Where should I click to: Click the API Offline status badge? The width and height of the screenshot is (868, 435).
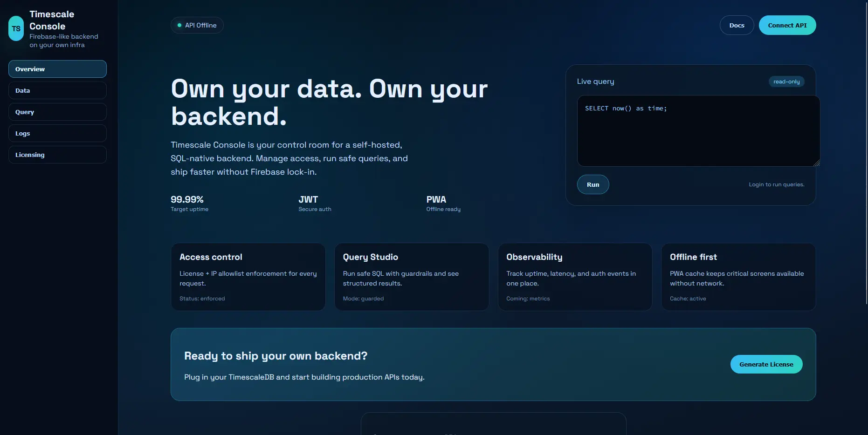pos(197,25)
